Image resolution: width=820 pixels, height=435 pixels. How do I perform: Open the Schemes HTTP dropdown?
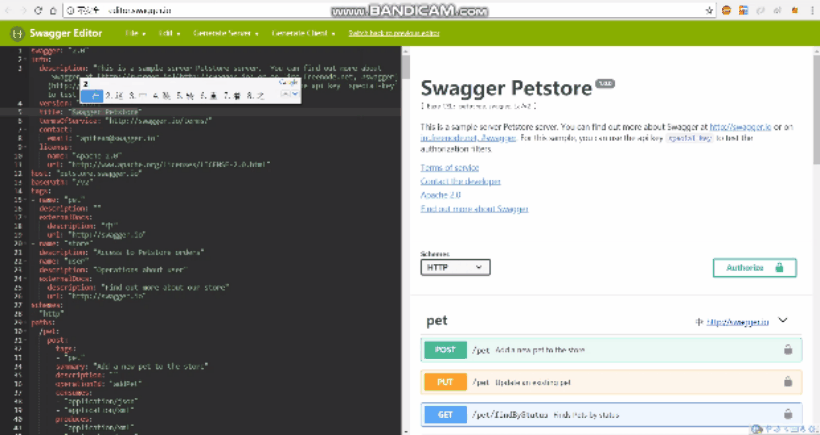click(x=455, y=267)
